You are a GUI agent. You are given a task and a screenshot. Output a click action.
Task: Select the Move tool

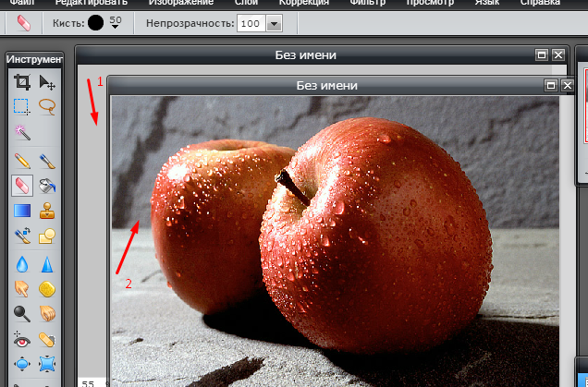(x=47, y=83)
